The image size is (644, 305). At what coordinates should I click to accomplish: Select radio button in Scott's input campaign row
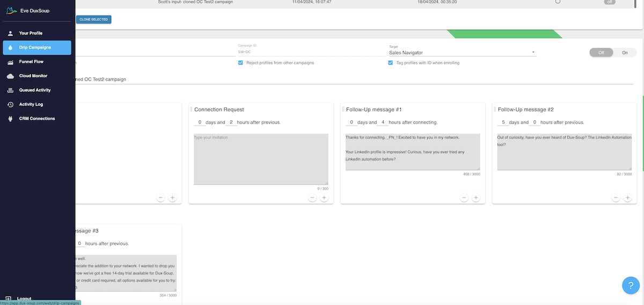558,2
